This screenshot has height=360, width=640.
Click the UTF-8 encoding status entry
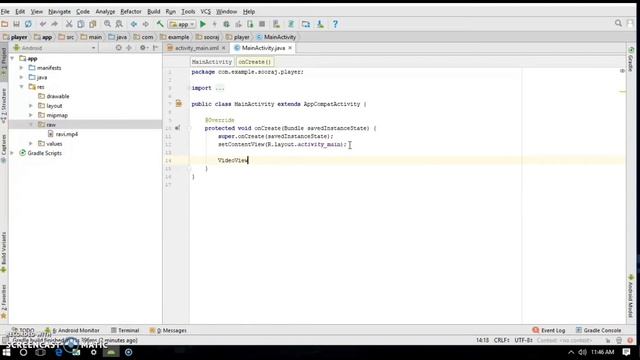[x=523, y=340]
